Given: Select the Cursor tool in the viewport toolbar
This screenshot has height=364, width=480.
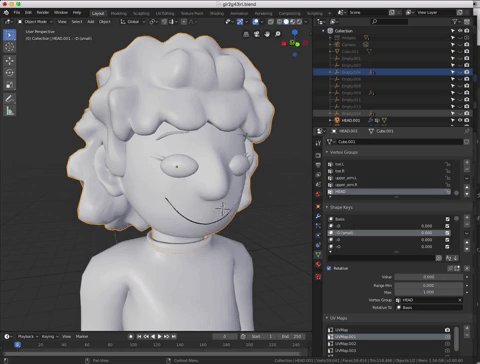Looking at the screenshot, I should click(x=10, y=47).
